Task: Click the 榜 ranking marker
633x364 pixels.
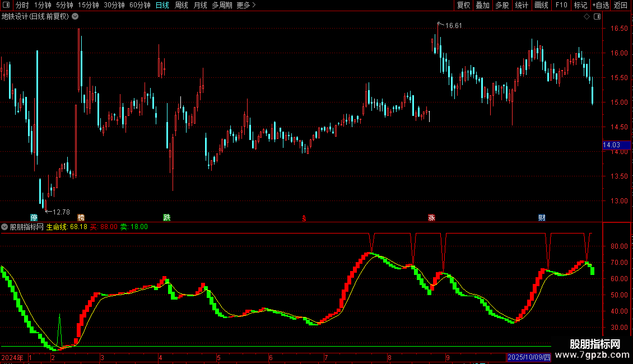Action: coord(81,217)
